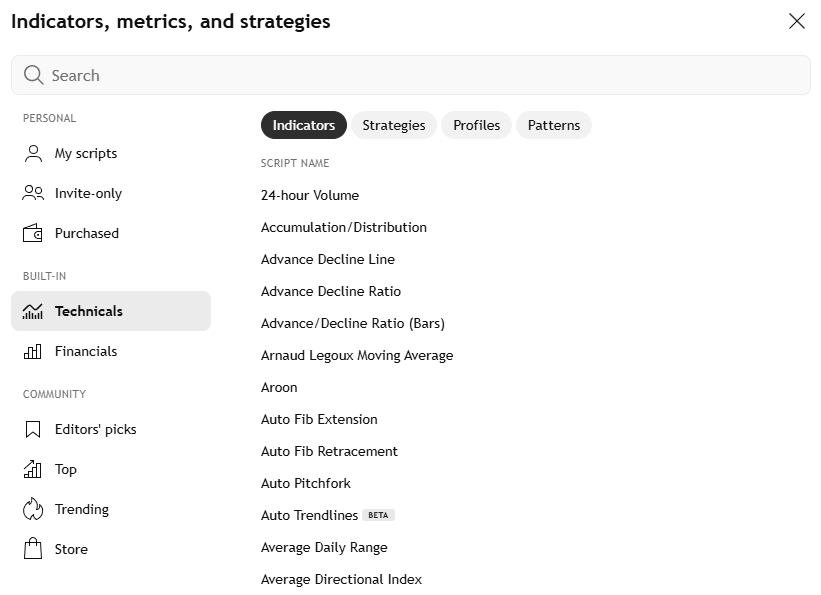The width and height of the screenshot is (821, 595).
Task: Select the 24-hour Volume script
Action: [x=310, y=195]
